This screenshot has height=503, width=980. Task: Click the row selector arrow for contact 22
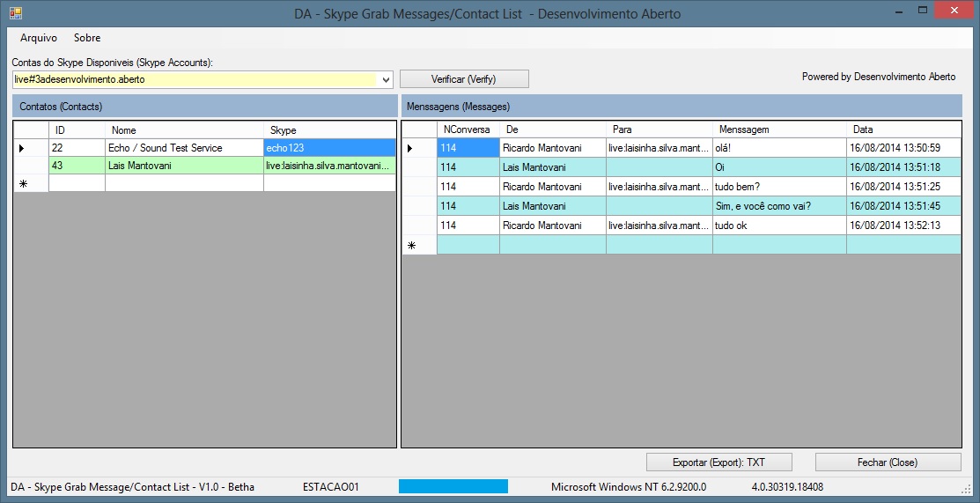tap(22, 148)
